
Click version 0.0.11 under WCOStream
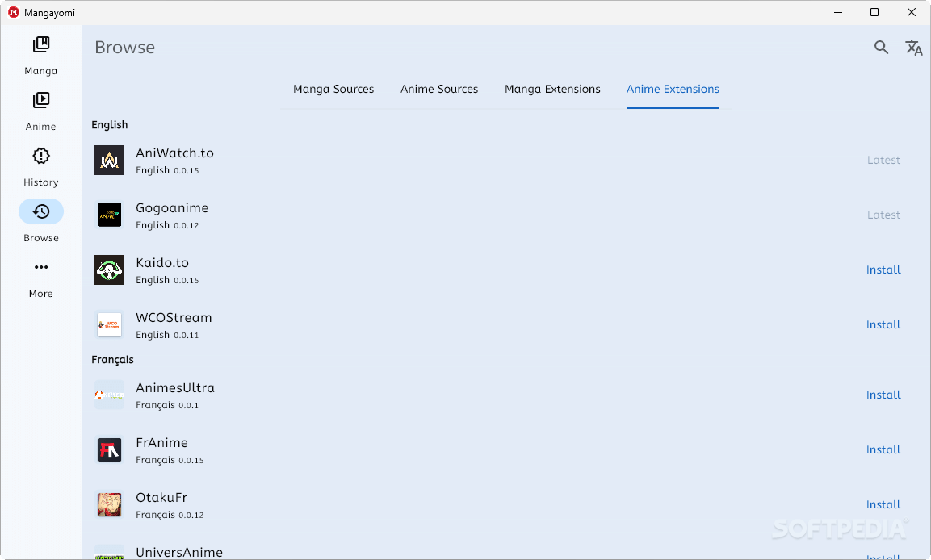point(187,336)
